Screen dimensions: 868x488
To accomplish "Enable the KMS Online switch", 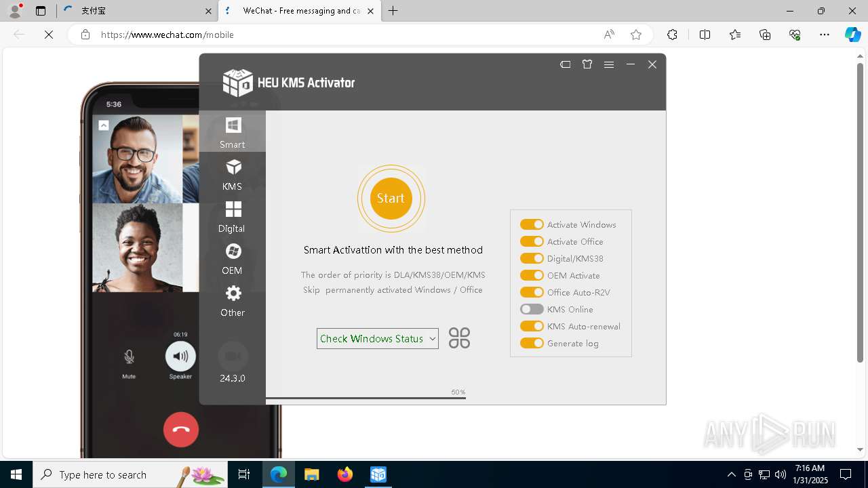I will pos(532,309).
